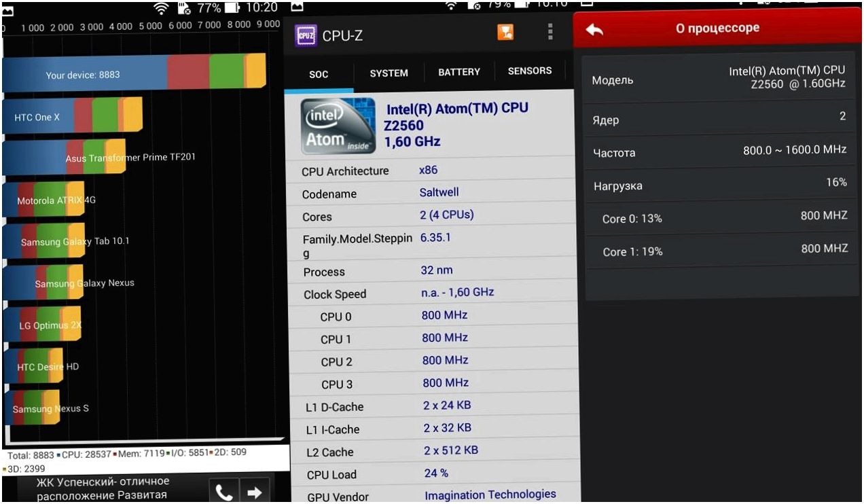This screenshot has height=504, width=864.
Task: Tap the Wi-Fi icon in Quadrant status bar
Action: click(x=162, y=8)
